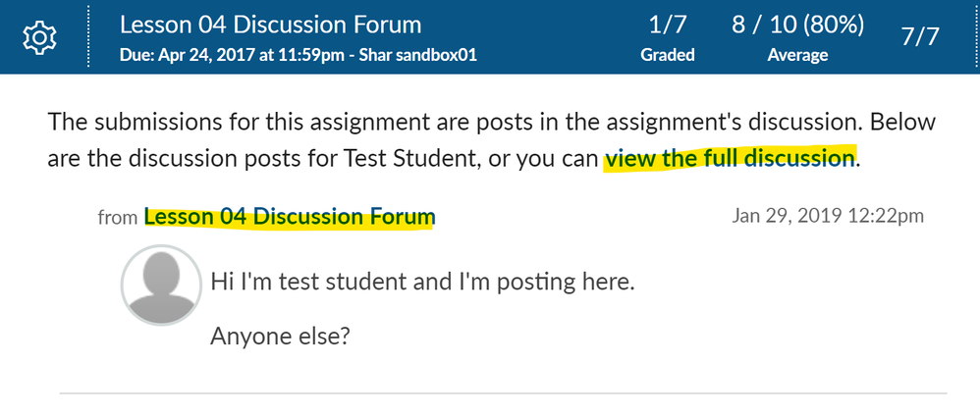Click the 1/7 graded count
Image resolution: width=980 pixels, height=415 pixels.
(x=668, y=25)
